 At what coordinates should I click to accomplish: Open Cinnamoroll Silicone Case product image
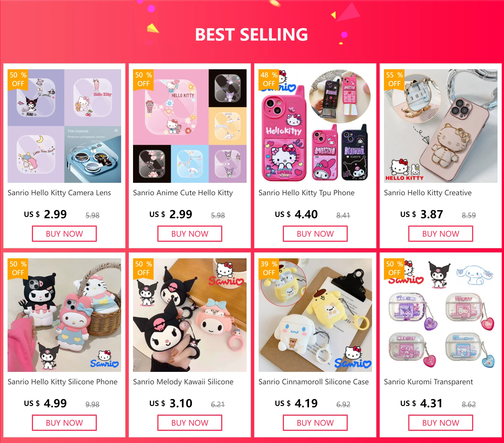click(x=315, y=315)
